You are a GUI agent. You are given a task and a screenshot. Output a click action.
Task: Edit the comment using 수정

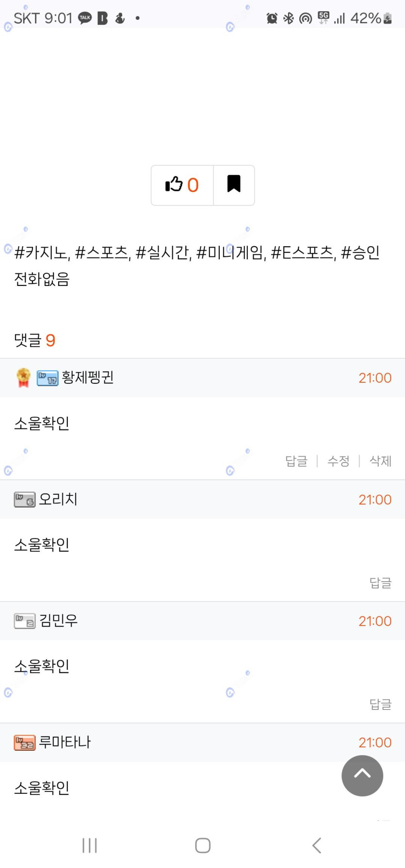point(338,461)
